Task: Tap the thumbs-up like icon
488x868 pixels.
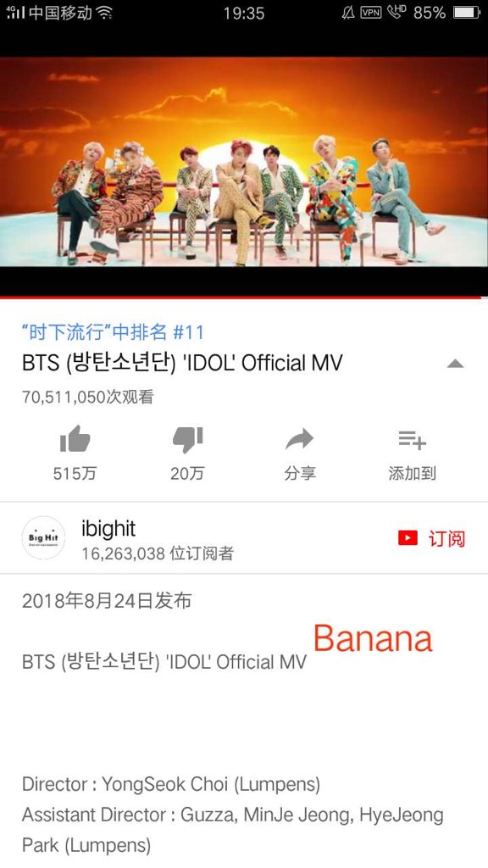Action: 75,439
